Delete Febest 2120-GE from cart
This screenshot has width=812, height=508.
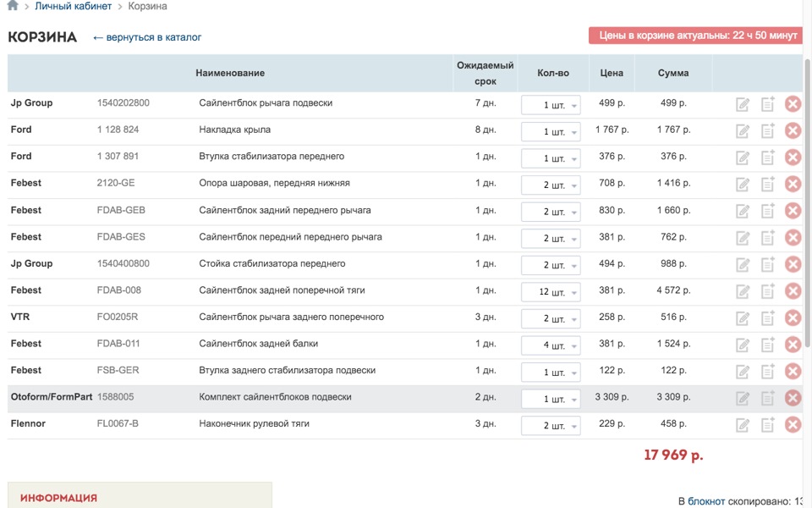click(x=793, y=184)
